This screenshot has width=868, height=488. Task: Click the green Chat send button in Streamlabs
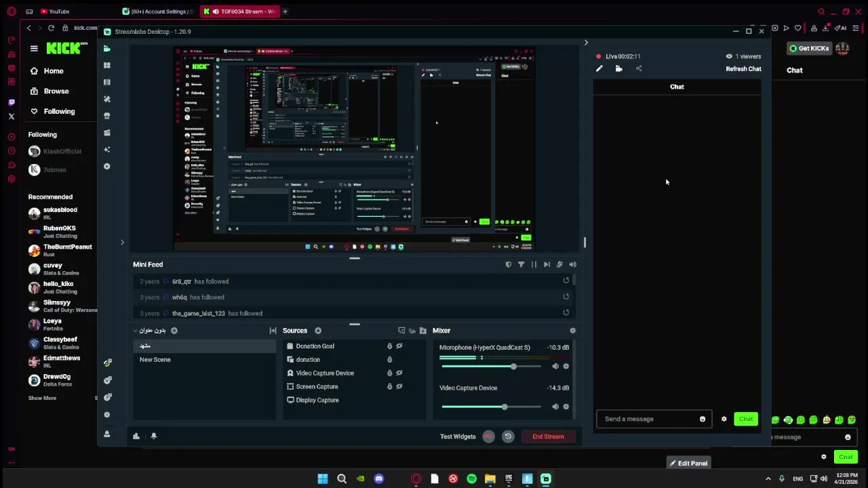746,419
